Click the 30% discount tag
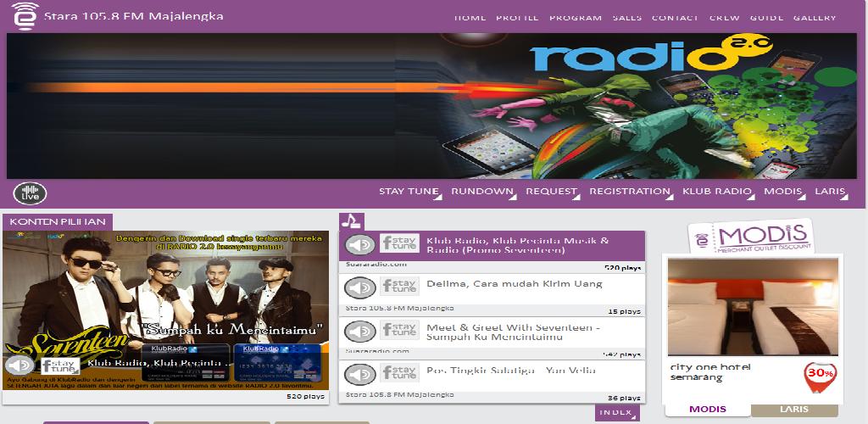The width and height of the screenshot is (868, 424). (x=820, y=377)
